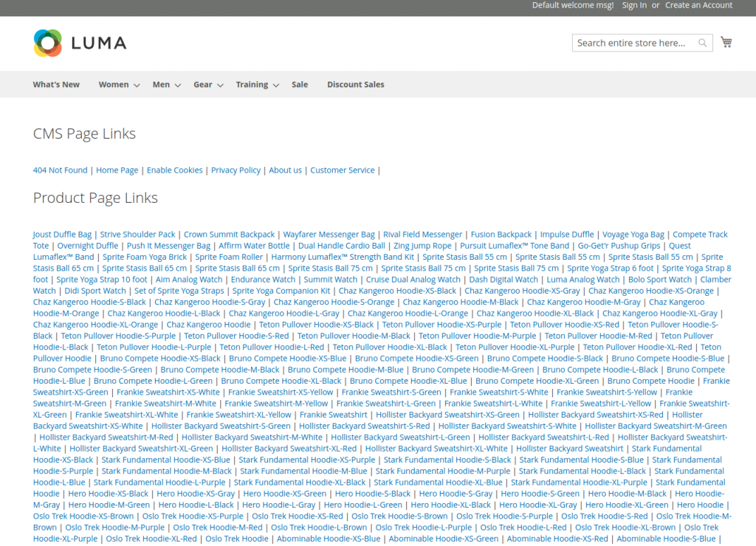Click the Sign In link

click(x=634, y=5)
